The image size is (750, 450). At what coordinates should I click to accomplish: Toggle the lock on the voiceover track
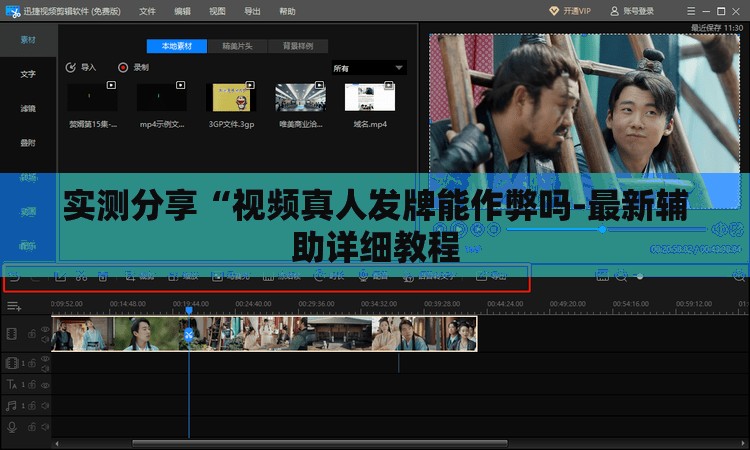coord(32,427)
